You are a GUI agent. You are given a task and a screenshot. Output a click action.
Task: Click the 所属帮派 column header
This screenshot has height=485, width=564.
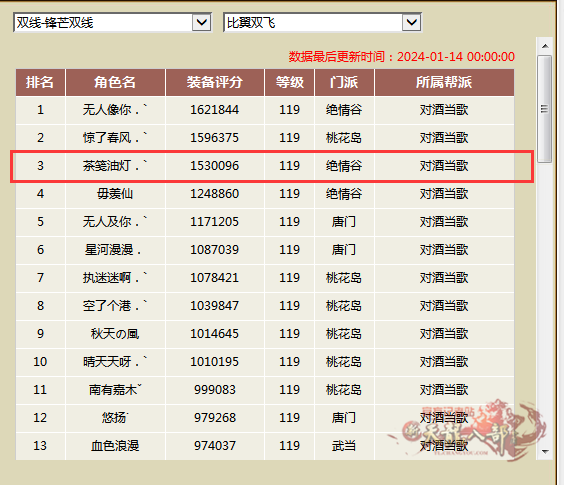tap(444, 82)
